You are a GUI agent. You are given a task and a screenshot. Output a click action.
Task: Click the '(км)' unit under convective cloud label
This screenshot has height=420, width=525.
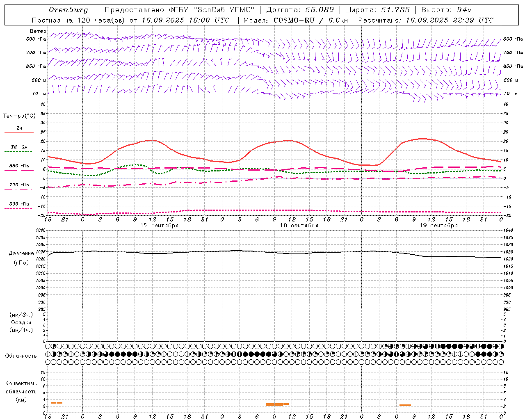[x=21, y=399]
